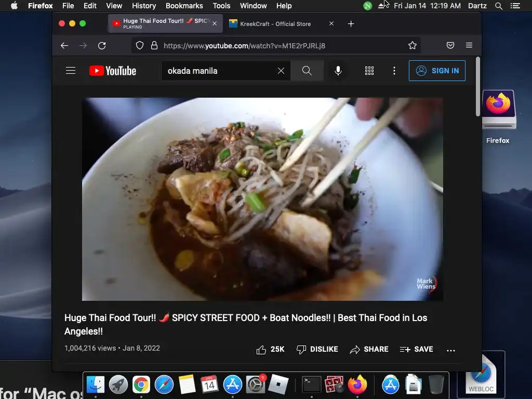
Task: Open the Edit menu
Action: tap(90, 6)
